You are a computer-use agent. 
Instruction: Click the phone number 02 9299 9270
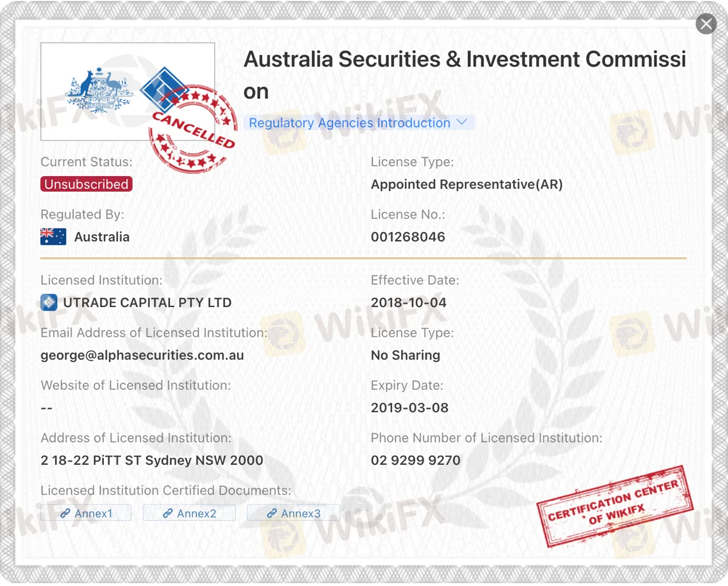[416, 460]
